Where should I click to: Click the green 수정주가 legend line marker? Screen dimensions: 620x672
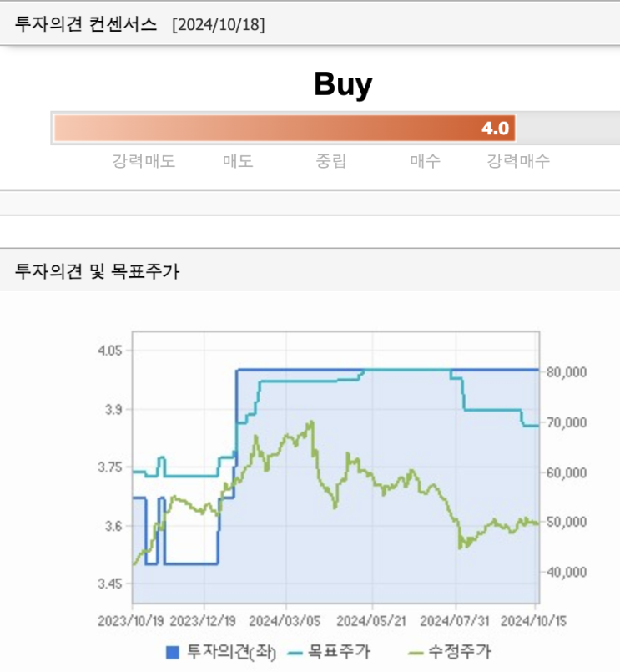click(x=416, y=653)
